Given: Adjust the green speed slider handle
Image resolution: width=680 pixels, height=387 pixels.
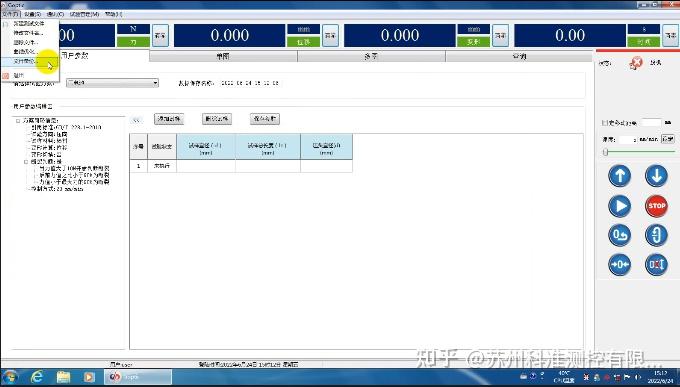Looking at the screenshot, I should 605,152.
